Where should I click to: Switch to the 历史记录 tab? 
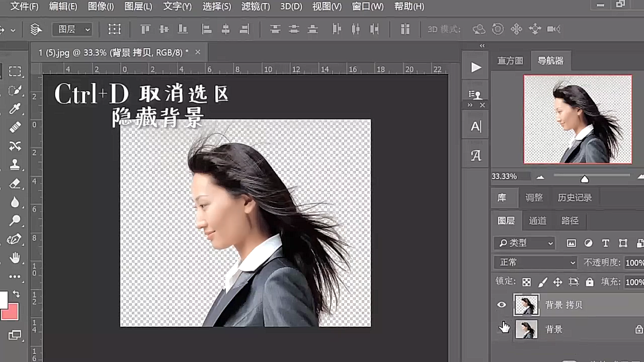(575, 198)
